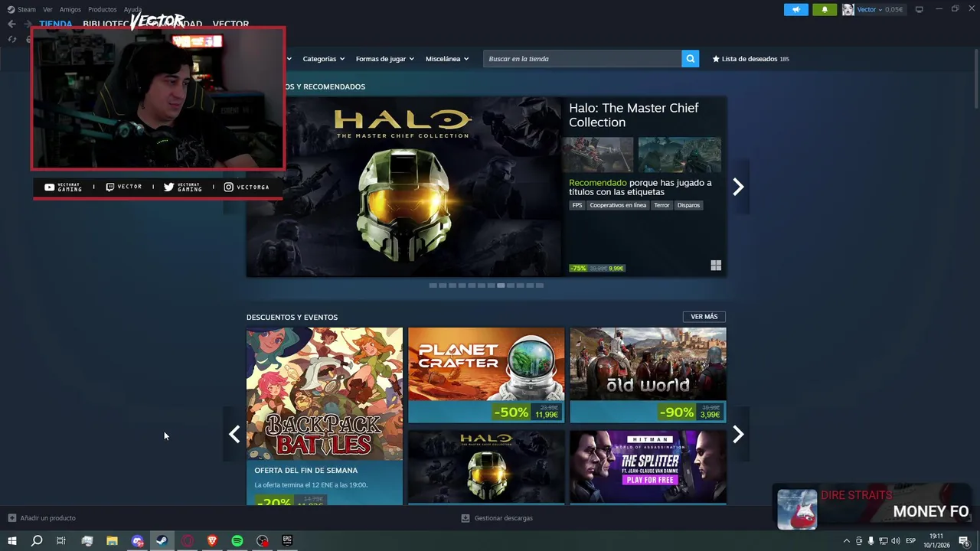Show next discounts page arrow

(x=738, y=434)
